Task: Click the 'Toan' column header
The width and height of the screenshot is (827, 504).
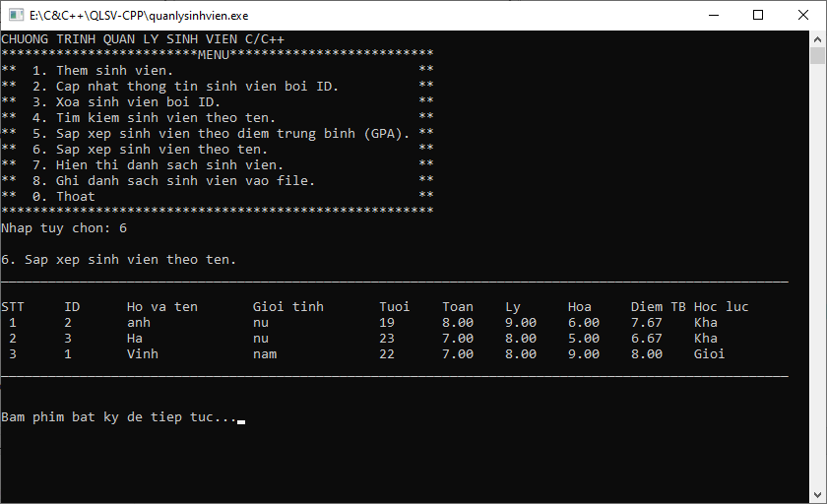Action: tap(458, 307)
